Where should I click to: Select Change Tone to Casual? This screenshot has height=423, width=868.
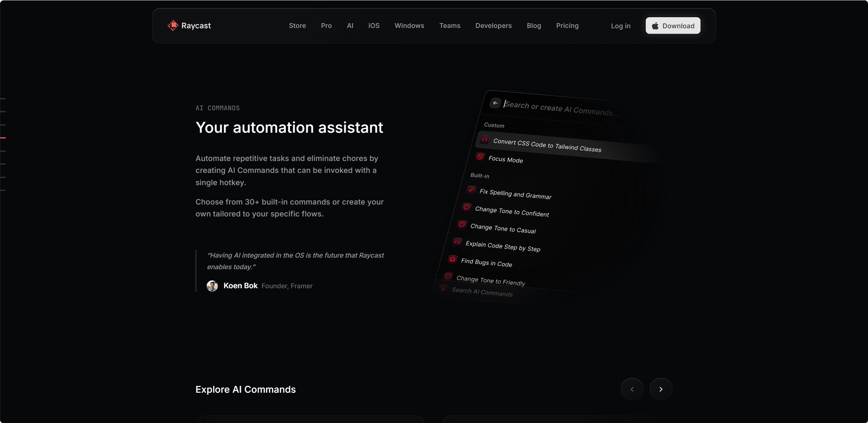[x=503, y=228]
